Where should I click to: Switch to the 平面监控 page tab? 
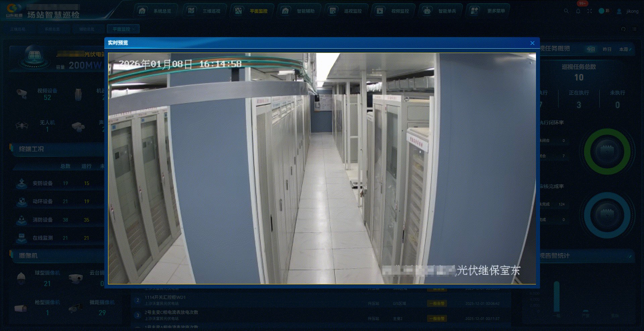click(121, 29)
